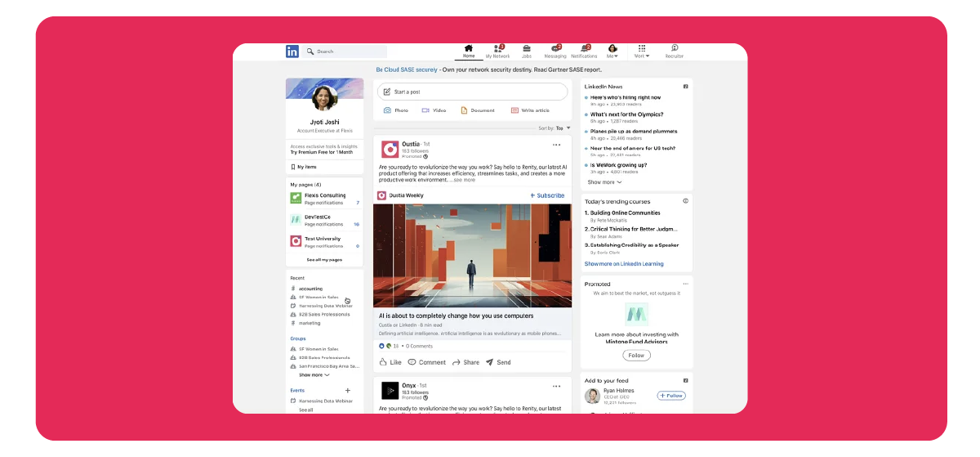Open the Messaging icon
The width and height of the screenshot is (980, 457).
click(555, 48)
